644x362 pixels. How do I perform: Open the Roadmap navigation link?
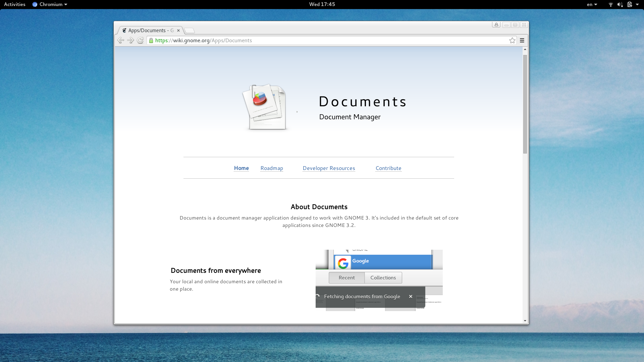(x=272, y=168)
